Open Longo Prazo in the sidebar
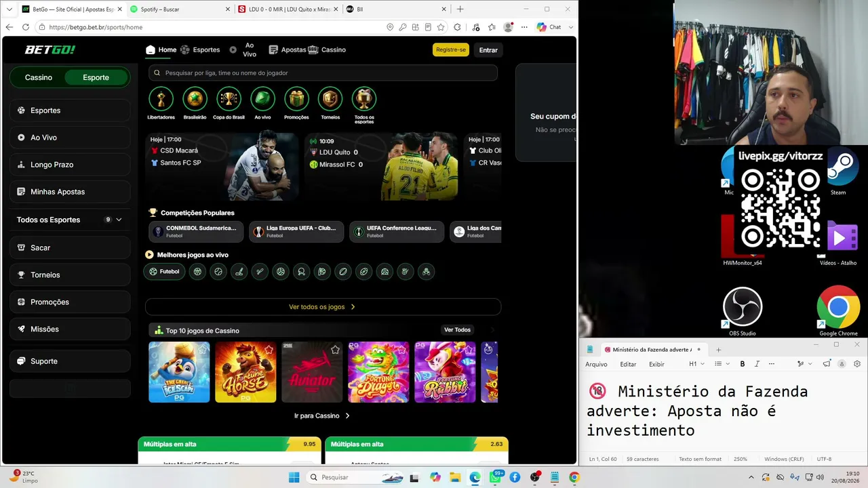The height and width of the screenshot is (488, 868). 70,165
